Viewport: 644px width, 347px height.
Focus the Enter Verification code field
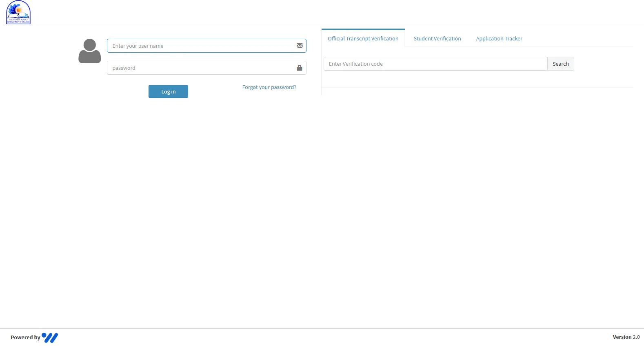pyautogui.click(x=435, y=64)
